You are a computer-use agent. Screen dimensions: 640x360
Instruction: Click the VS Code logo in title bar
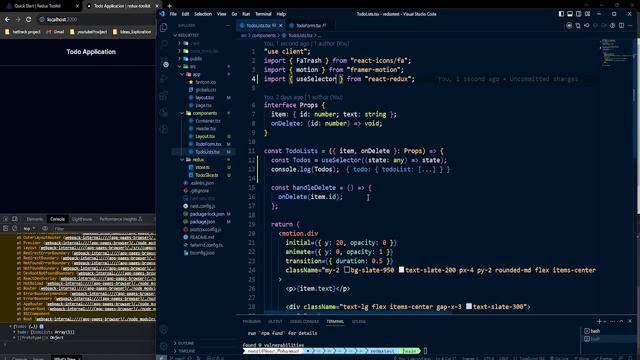[x=162, y=14]
